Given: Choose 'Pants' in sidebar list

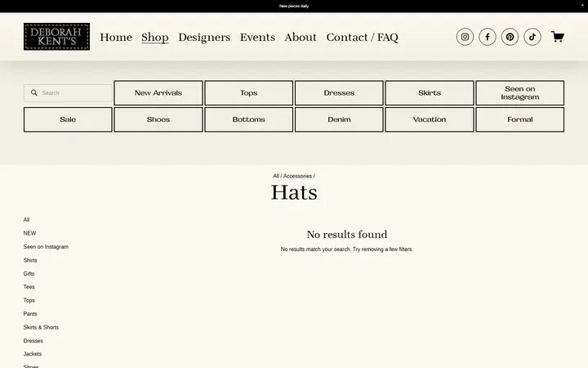Looking at the screenshot, I should (x=30, y=314).
